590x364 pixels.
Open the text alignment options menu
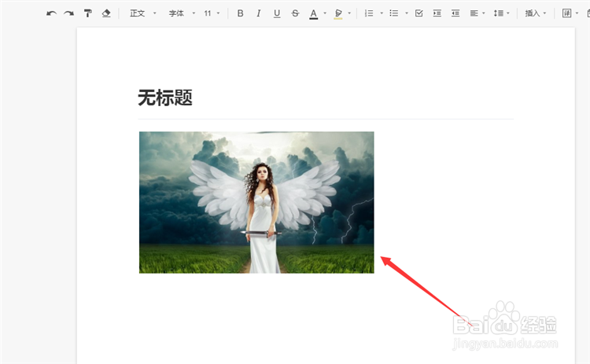478,13
